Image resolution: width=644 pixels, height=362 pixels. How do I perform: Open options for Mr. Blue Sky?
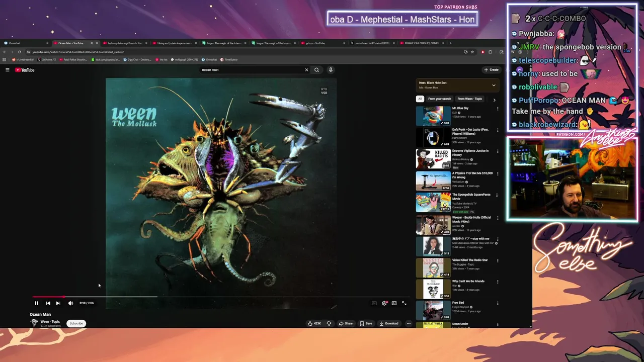pos(498,109)
